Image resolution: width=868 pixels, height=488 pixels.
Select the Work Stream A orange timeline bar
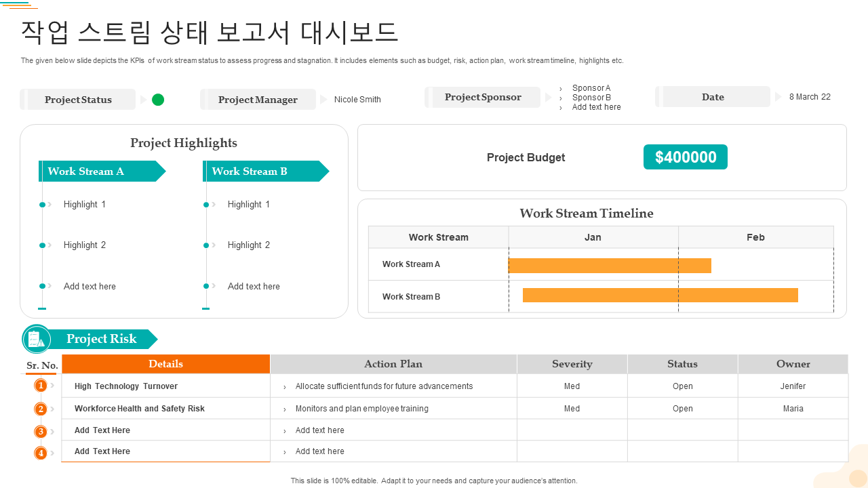tap(610, 266)
